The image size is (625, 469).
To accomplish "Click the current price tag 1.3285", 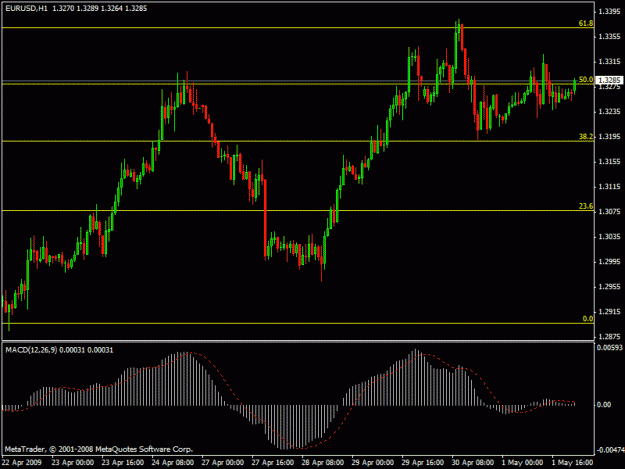I will coord(609,80).
